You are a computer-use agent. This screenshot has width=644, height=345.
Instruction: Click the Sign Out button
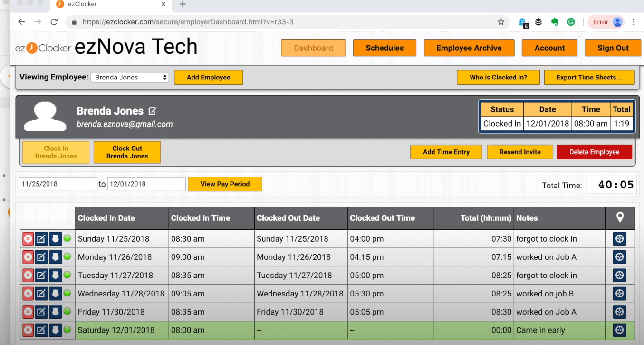click(x=613, y=48)
